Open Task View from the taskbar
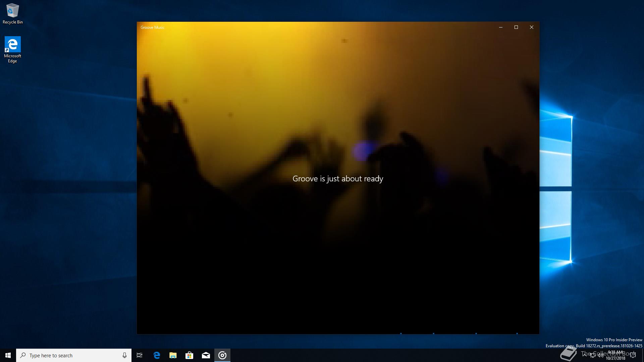The height and width of the screenshot is (362, 644). coord(140,355)
